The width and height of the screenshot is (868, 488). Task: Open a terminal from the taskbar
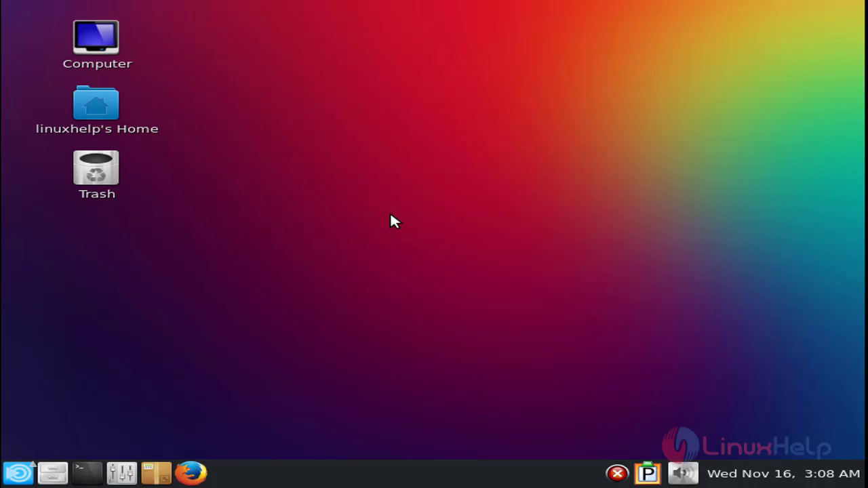(x=87, y=472)
